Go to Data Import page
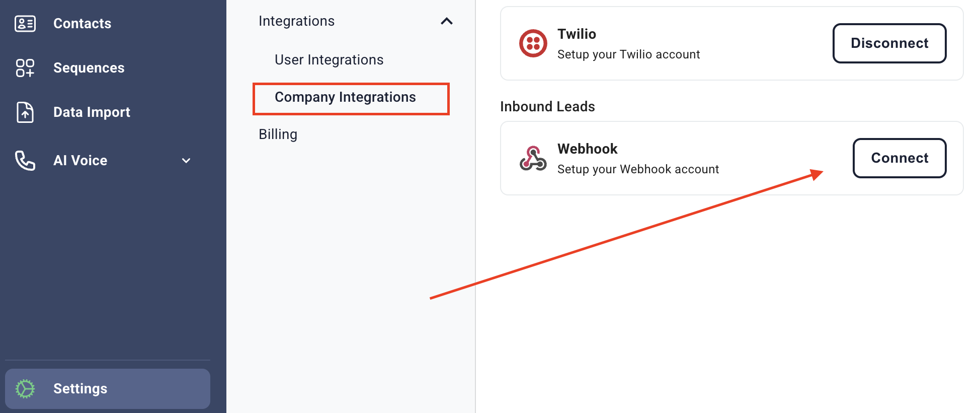Screen dimensions: 980x413 click(x=92, y=112)
